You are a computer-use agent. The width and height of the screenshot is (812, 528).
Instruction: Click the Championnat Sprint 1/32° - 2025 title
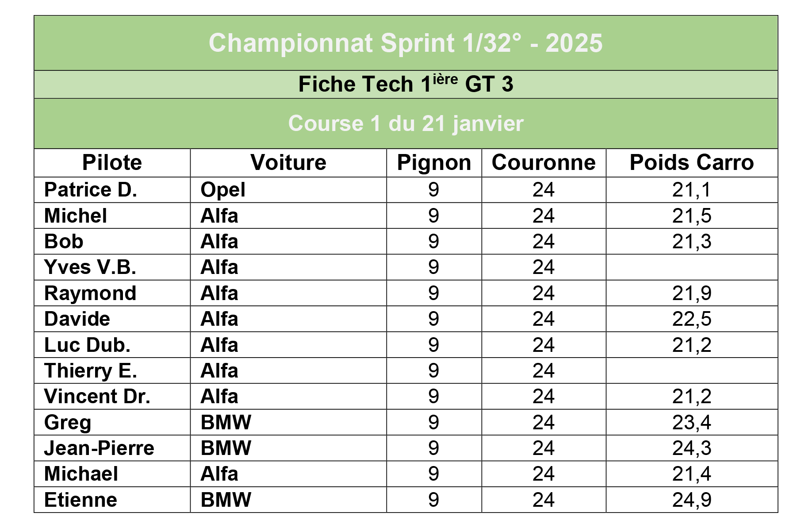406,43
